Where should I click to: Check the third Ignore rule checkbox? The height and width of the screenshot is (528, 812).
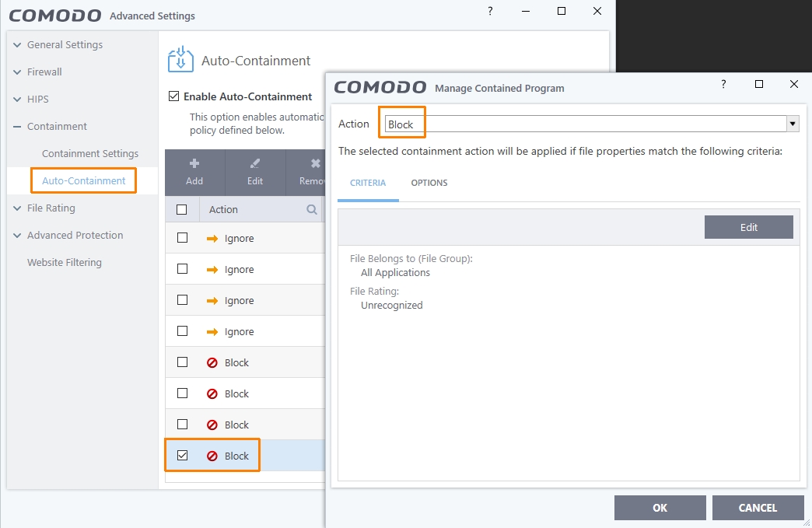click(182, 299)
